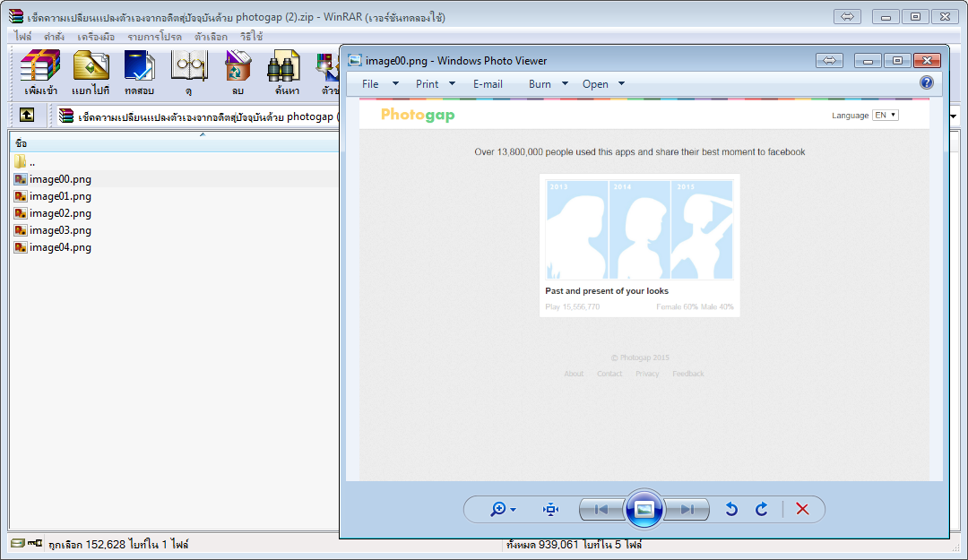Select image03.png in the archive list
The height and width of the screenshot is (560, 968).
[174, 230]
